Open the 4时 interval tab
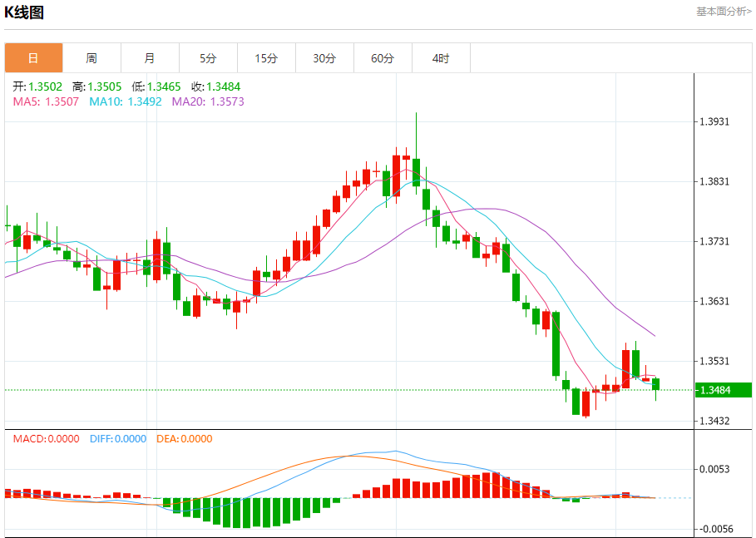This screenshot has height=538, width=756. click(x=441, y=58)
